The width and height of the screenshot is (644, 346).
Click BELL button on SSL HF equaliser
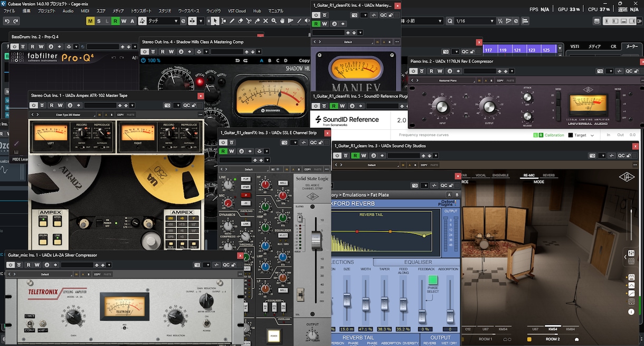click(x=283, y=182)
